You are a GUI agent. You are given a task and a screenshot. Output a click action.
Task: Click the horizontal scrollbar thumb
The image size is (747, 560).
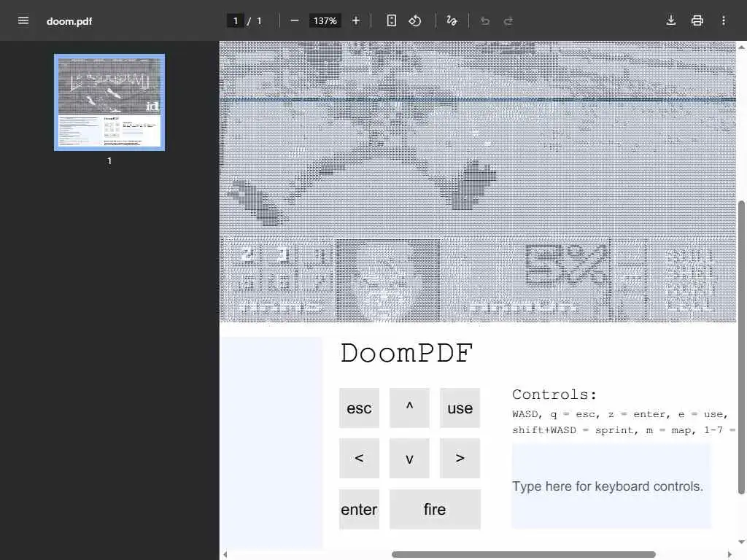(524, 554)
